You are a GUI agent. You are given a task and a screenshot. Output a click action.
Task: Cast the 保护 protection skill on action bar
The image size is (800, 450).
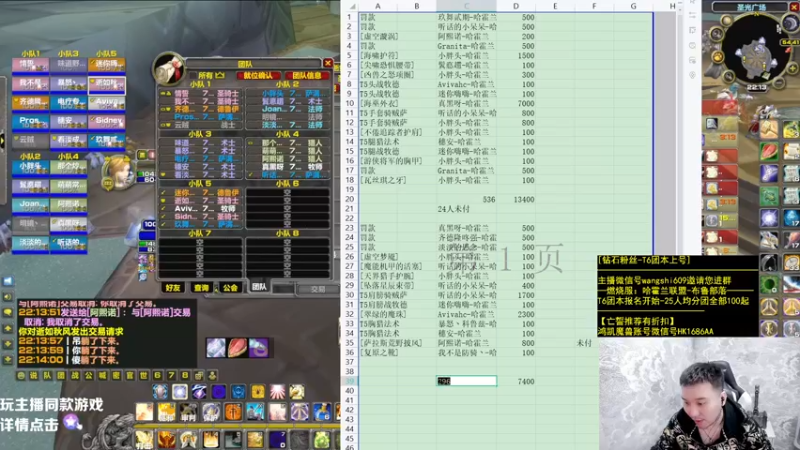point(211,412)
